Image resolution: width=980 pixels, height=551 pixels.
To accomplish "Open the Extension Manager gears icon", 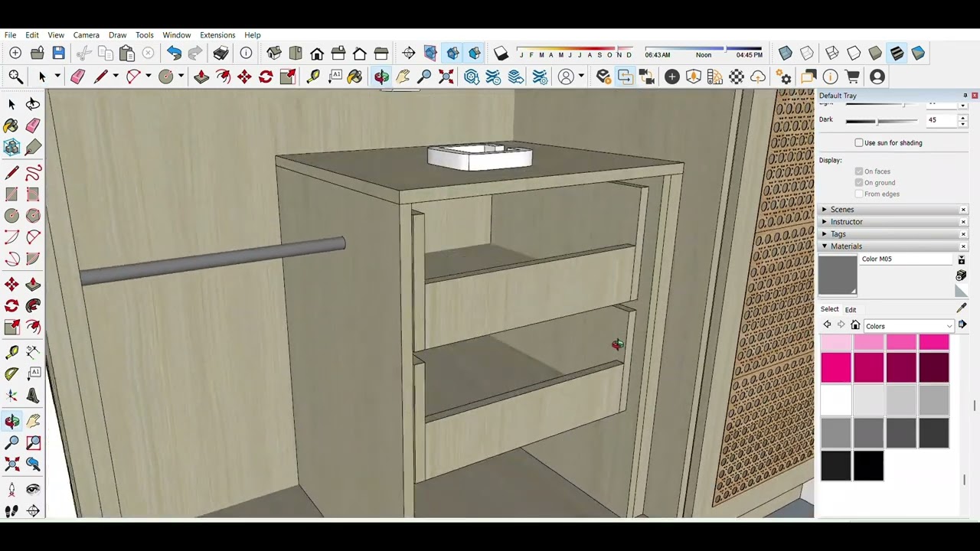I will 783,77.
